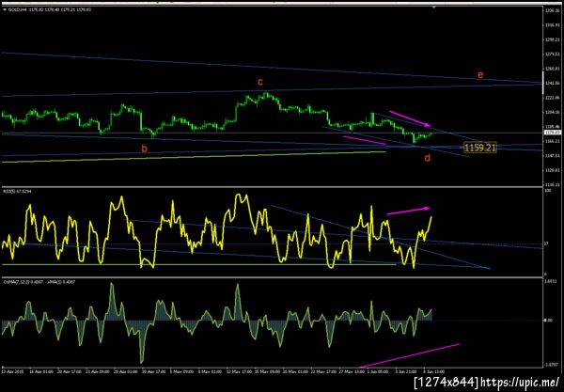This screenshot has width=564, height=392.
Task: Click the 1147.51 level on the price scale
Action: (x=551, y=156)
